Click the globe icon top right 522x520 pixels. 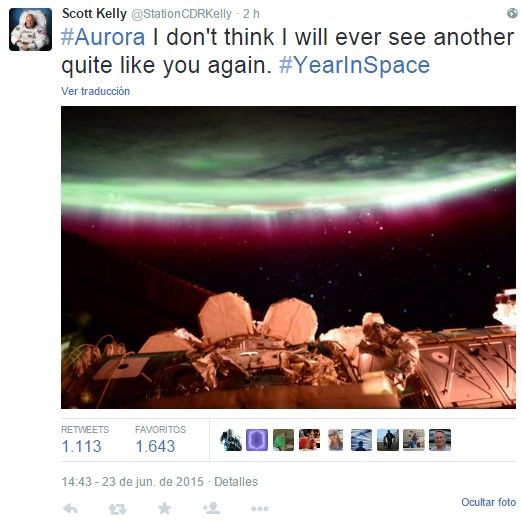[x=512, y=13]
